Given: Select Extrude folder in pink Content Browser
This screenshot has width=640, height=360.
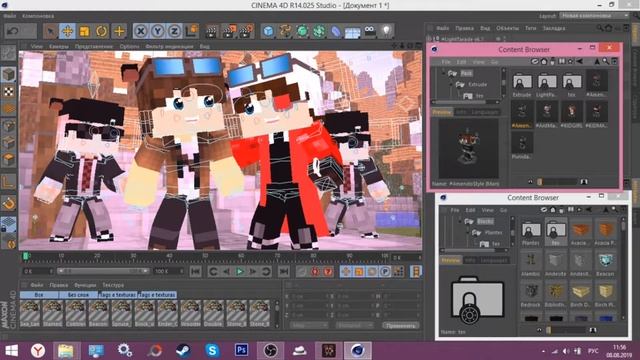Looking at the screenshot, I should pos(522,84).
